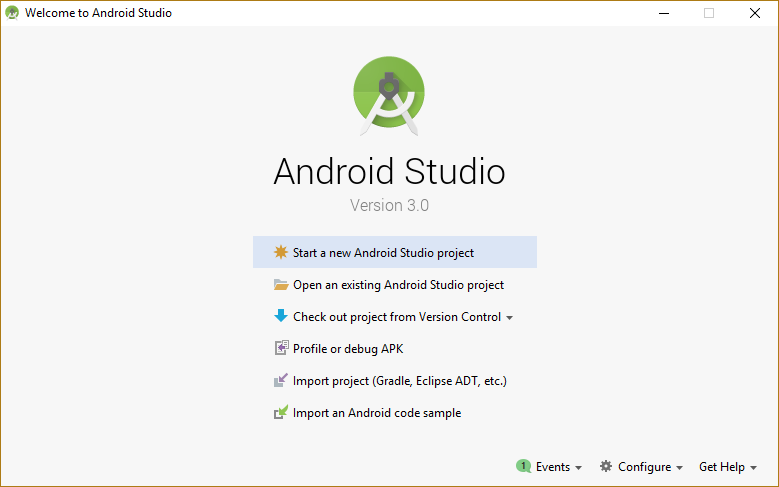Start a new Android Studio project
This screenshot has height=487, width=779.
[395, 252]
